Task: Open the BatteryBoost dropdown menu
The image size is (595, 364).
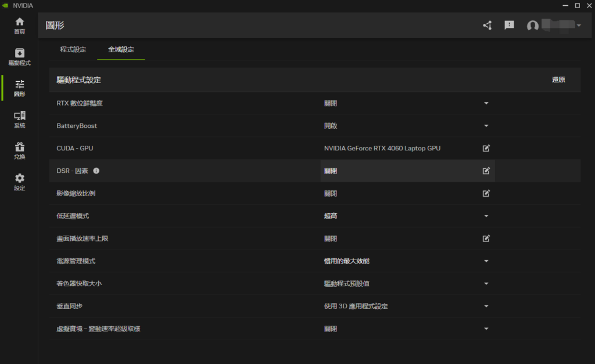Action: point(486,125)
